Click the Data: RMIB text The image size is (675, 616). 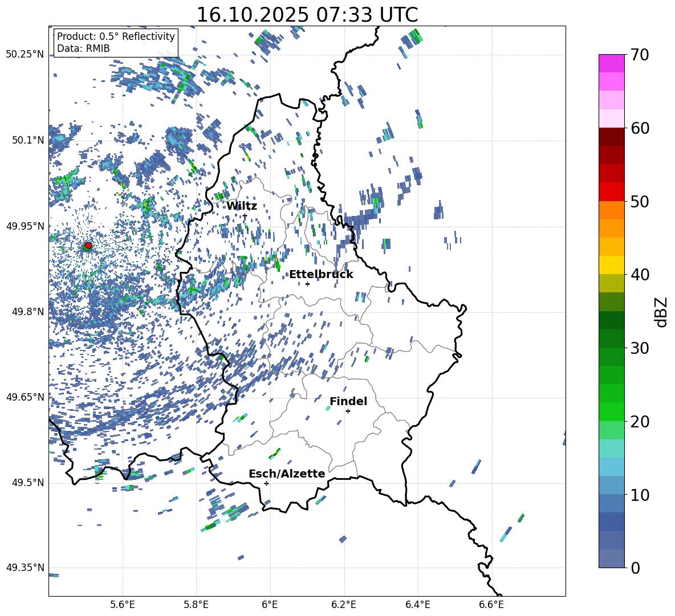coord(83,48)
